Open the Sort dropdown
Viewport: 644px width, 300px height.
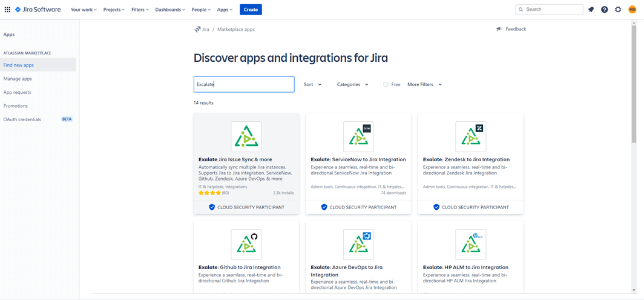[312, 84]
